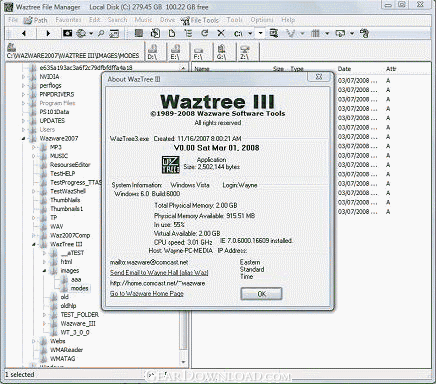This screenshot has height=384, width=436.
Task: Click the new file page icon
Action: click(172, 33)
